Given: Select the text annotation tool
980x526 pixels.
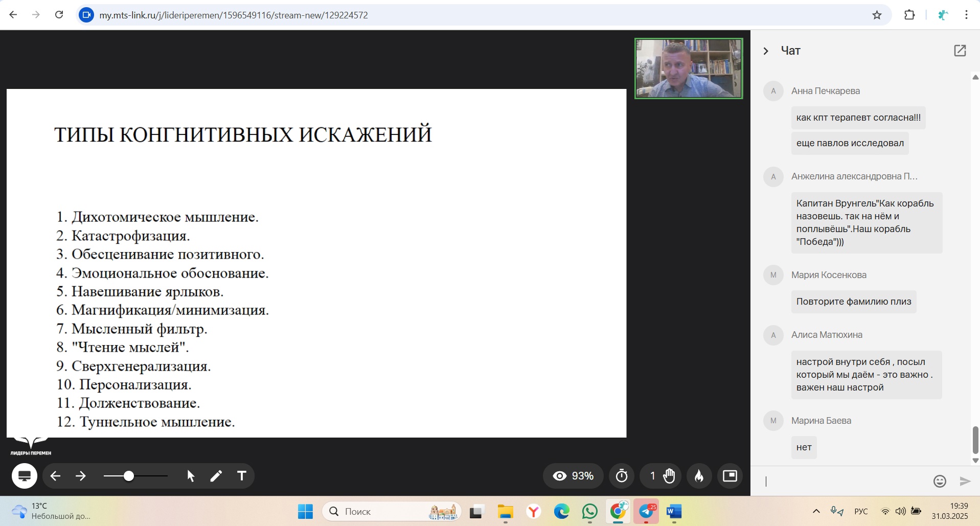Looking at the screenshot, I should coord(242,476).
